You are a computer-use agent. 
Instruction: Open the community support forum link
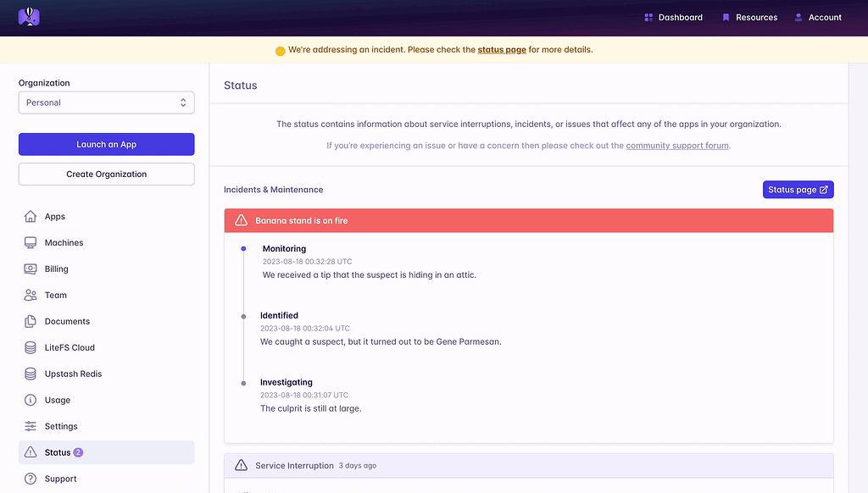676,145
